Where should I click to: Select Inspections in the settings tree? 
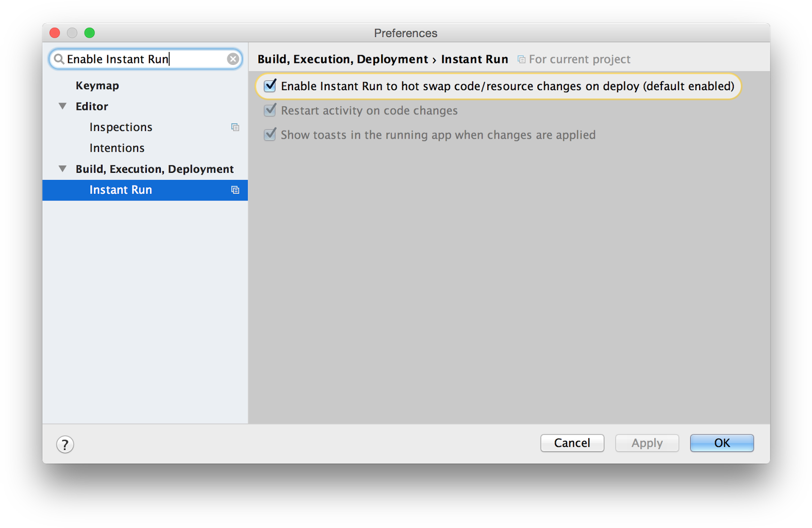coord(121,127)
